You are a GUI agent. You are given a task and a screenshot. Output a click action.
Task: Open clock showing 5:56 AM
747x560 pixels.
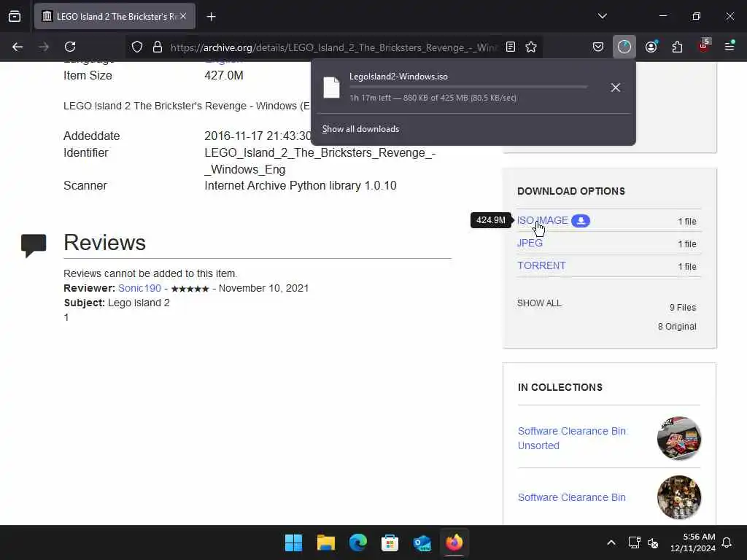[693, 542]
